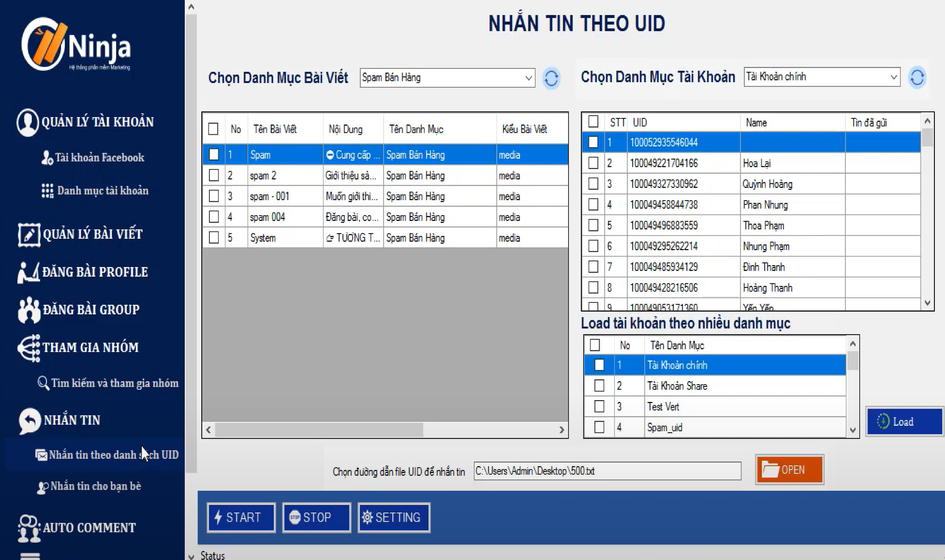Select the name cell Hoàng Thanh
945x560 pixels.
(792, 288)
